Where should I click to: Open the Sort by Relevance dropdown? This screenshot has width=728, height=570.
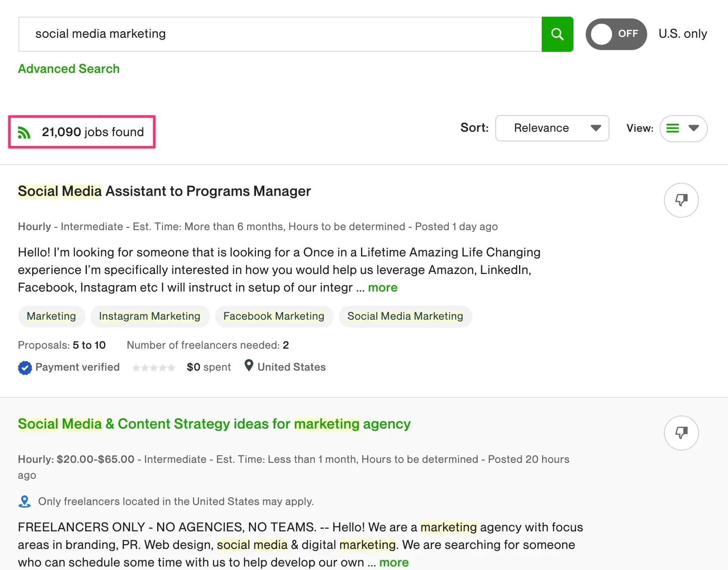coord(552,128)
